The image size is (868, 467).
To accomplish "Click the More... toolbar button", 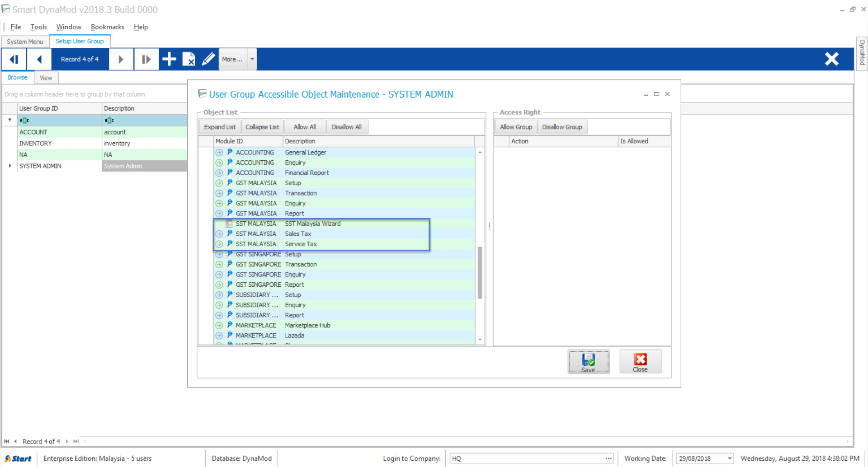I will tap(233, 59).
